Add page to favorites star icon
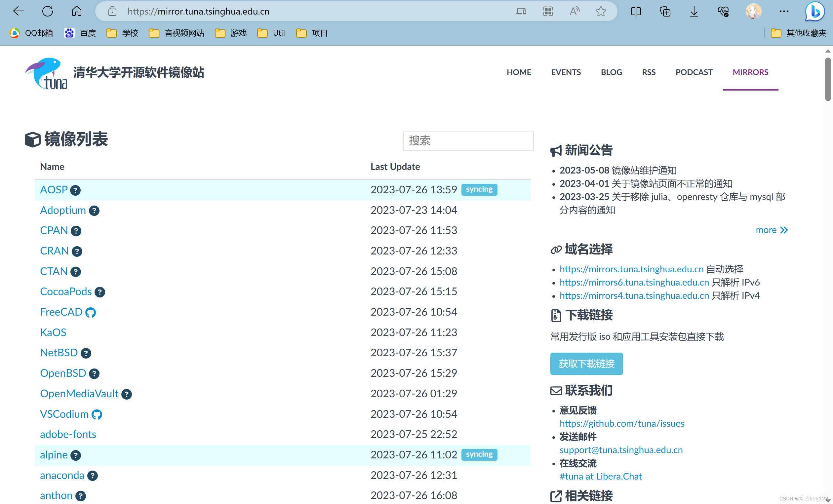 pyautogui.click(x=601, y=12)
